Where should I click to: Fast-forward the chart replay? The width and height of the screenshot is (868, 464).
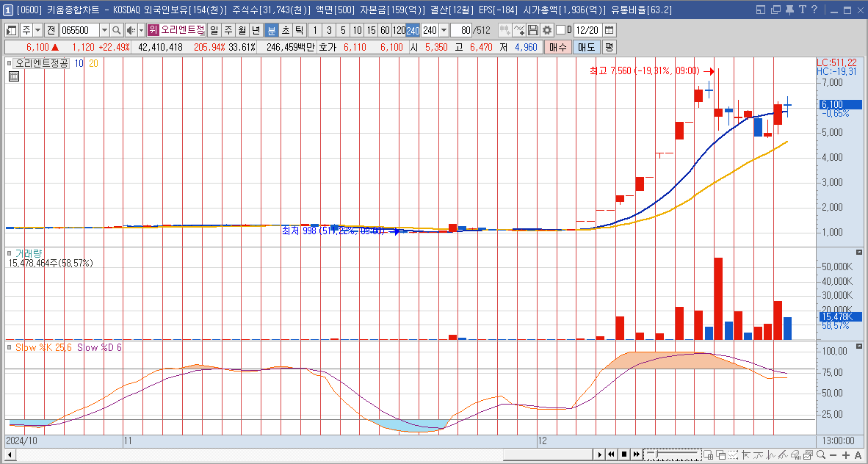tap(637, 454)
